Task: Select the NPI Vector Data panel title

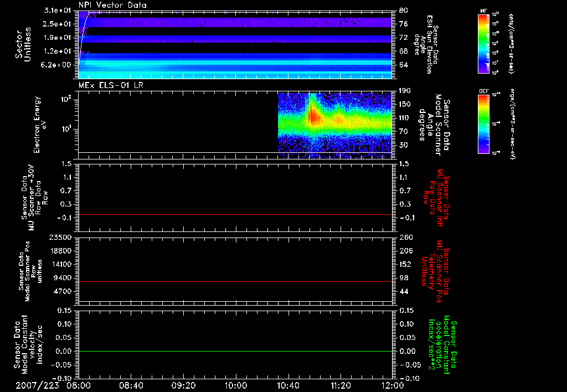Action: click(x=112, y=5)
